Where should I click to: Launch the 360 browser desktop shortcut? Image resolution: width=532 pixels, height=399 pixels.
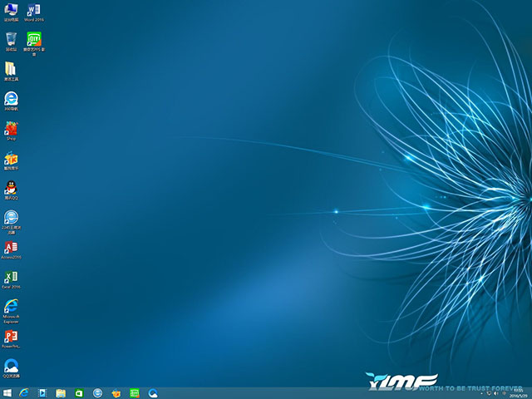11,99
